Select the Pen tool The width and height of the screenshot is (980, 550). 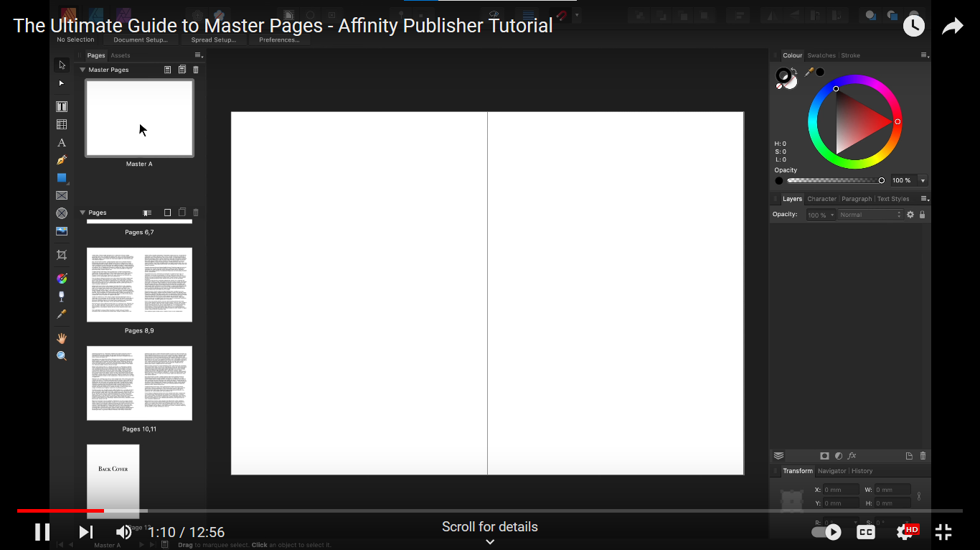pos(62,160)
